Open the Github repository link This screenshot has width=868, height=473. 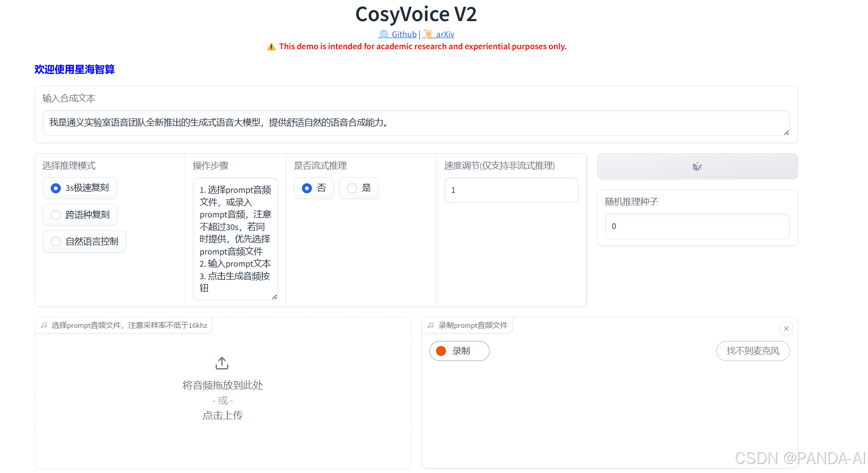pyautogui.click(x=402, y=34)
